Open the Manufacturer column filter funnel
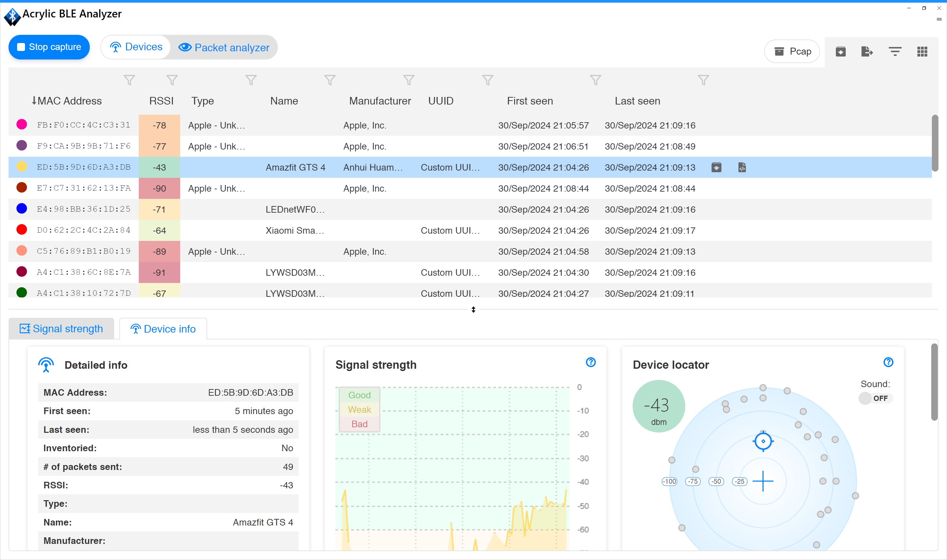947x560 pixels. coord(409,80)
